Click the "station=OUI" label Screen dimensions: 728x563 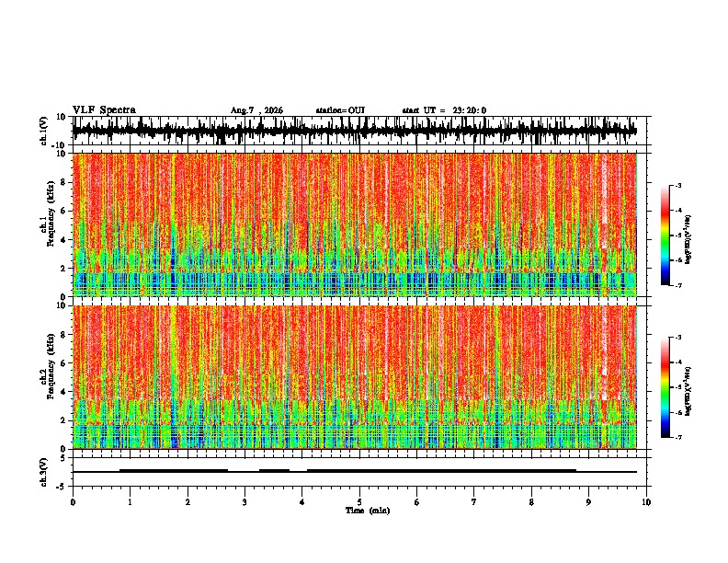(340, 110)
